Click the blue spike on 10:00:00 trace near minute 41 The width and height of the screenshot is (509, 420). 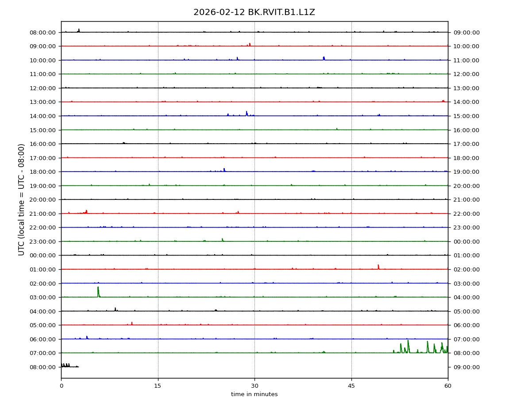[x=324, y=58]
